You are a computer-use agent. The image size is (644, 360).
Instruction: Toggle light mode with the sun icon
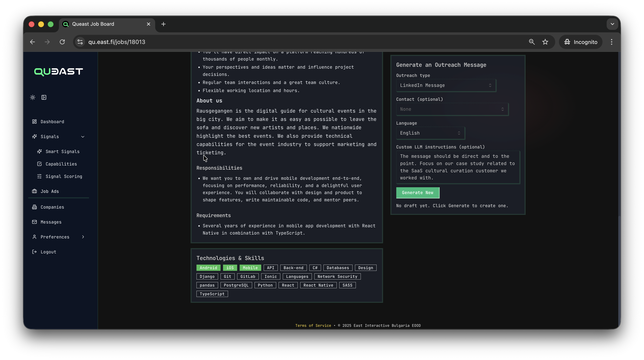tap(33, 97)
